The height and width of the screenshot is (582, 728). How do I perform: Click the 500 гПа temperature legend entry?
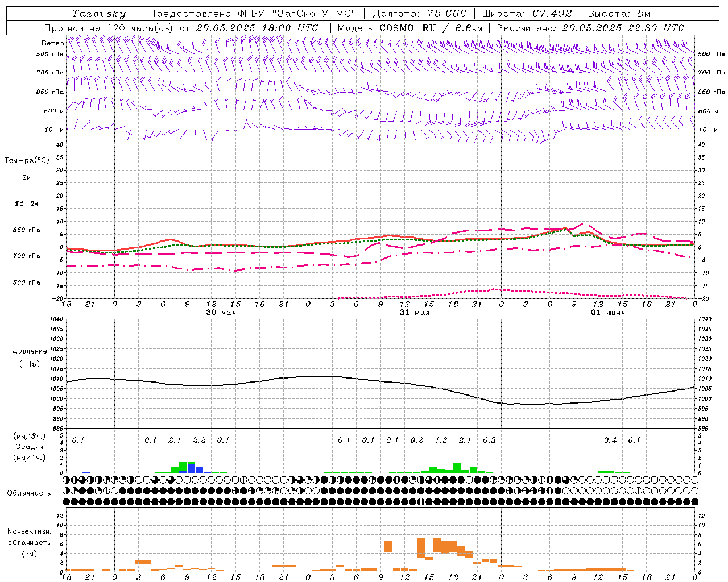coord(26,282)
